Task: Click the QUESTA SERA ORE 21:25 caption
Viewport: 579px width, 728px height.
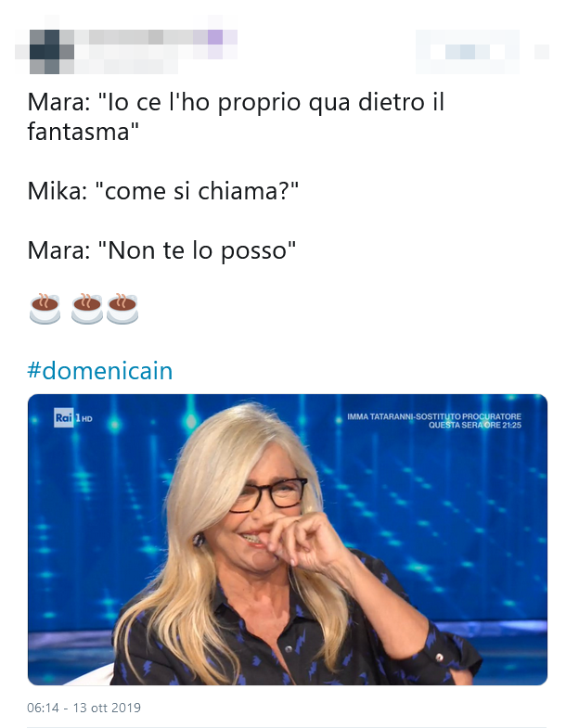Action: point(475,425)
